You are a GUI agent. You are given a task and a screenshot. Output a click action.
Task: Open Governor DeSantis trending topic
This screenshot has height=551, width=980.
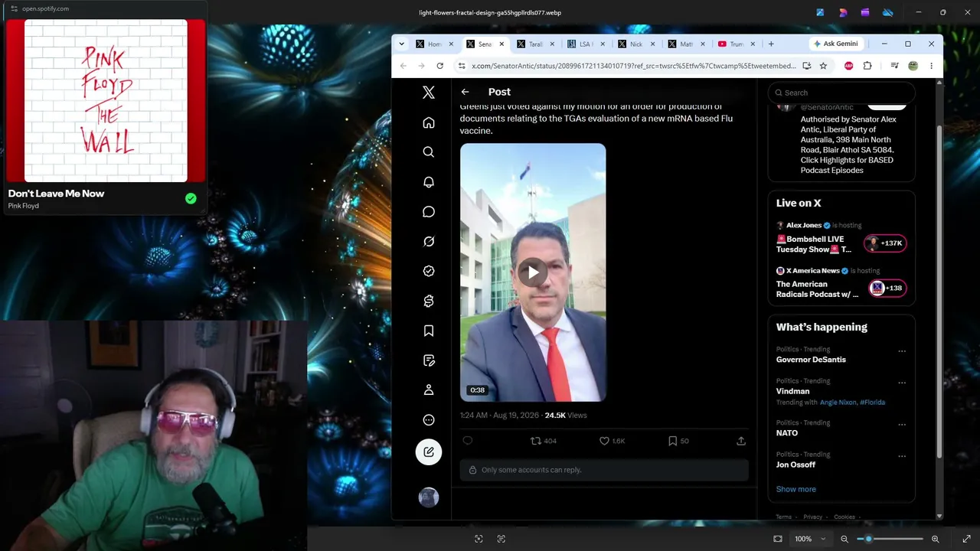[811, 360]
